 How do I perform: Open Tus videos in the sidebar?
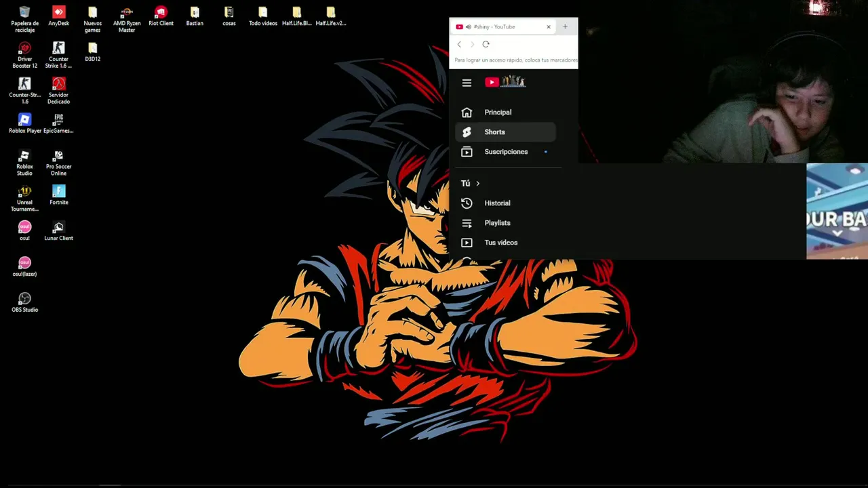tap(506, 243)
